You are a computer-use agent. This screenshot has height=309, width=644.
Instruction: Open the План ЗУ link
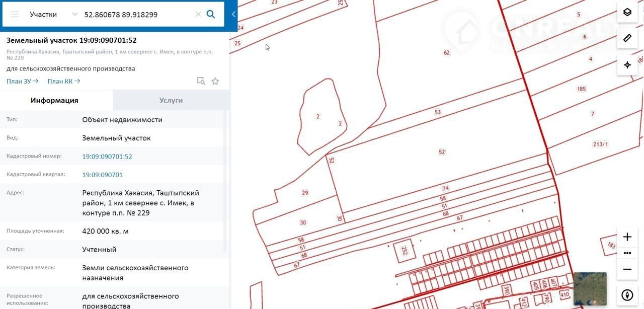click(x=22, y=81)
